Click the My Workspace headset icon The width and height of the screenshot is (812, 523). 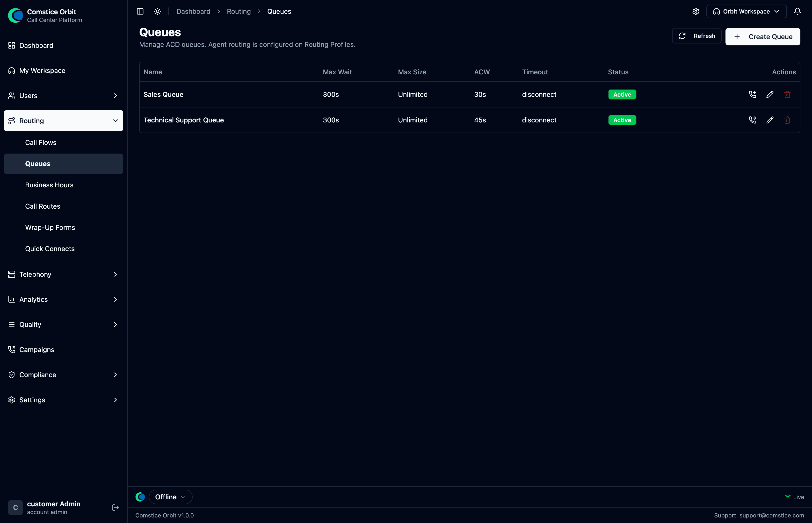click(x=12, y=71)
